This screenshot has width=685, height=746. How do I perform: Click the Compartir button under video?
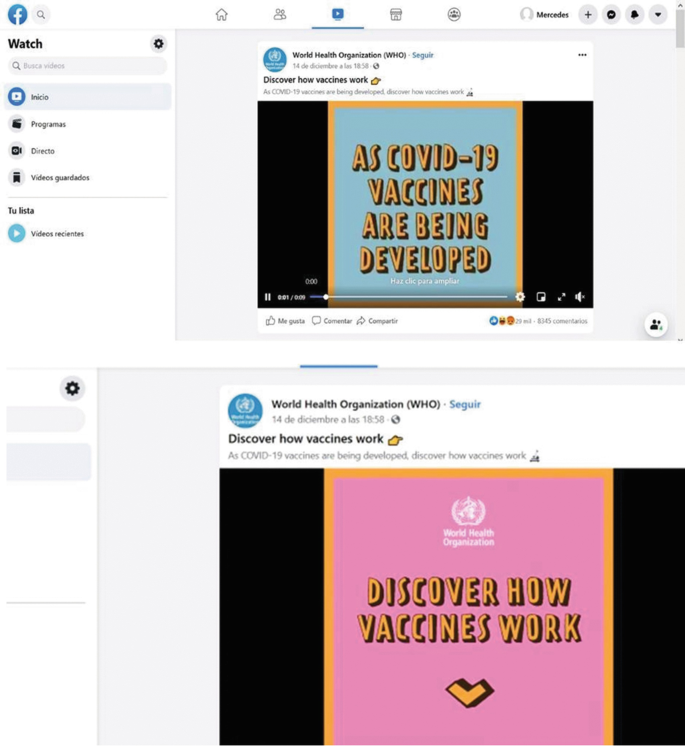pos(377,321)
